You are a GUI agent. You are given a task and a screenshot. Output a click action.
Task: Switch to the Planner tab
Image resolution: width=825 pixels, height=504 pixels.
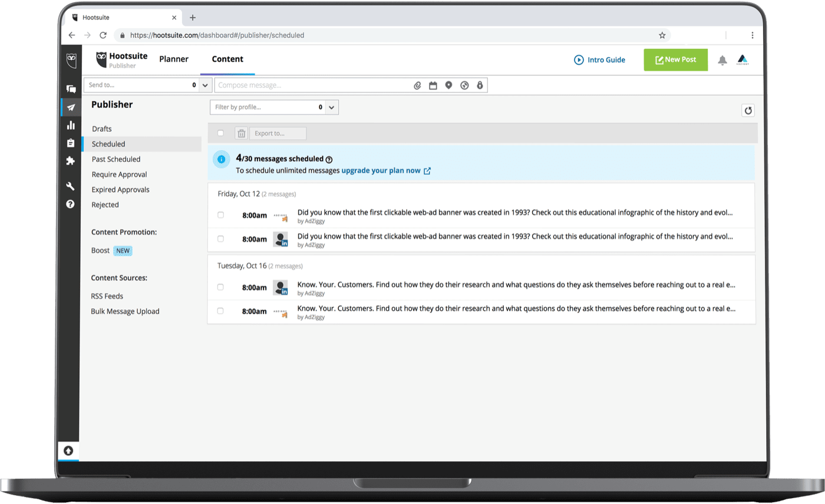pyautogui.click(x=174, y=59)
